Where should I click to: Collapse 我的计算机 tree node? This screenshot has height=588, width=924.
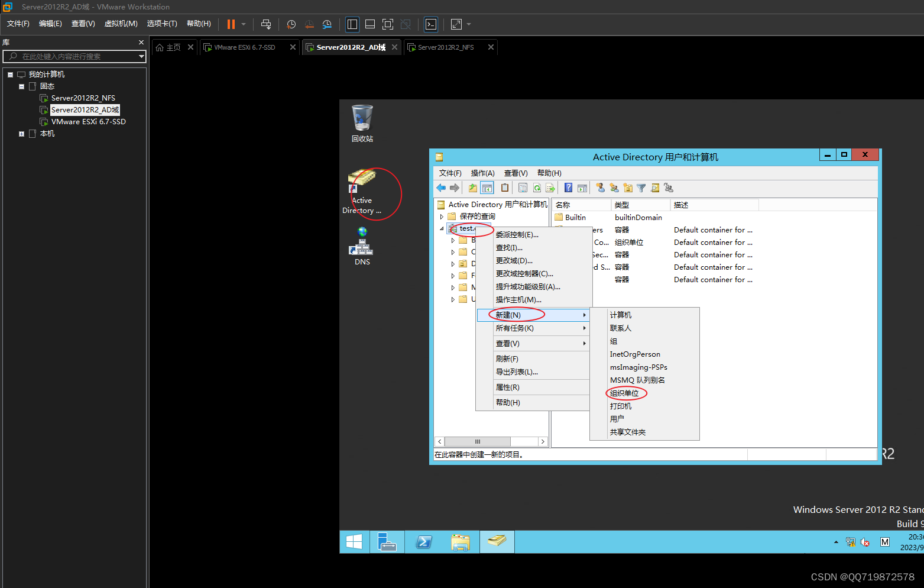tap(10, 75)
